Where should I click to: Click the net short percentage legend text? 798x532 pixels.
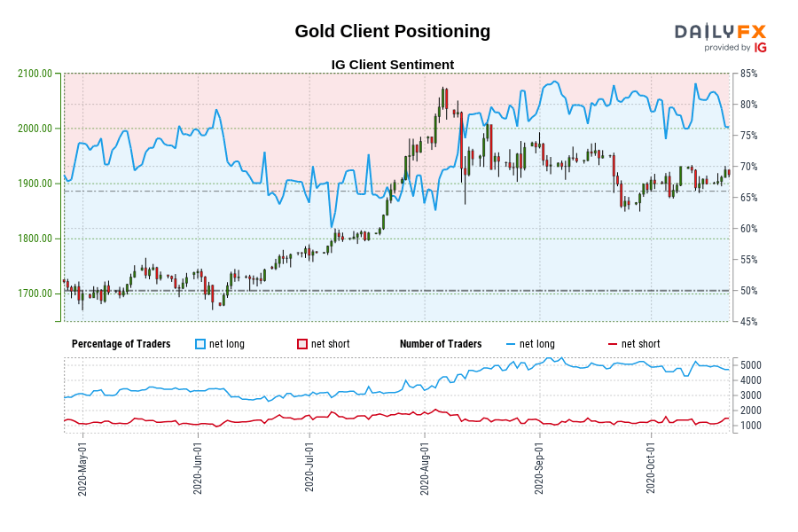pos(331,344)
